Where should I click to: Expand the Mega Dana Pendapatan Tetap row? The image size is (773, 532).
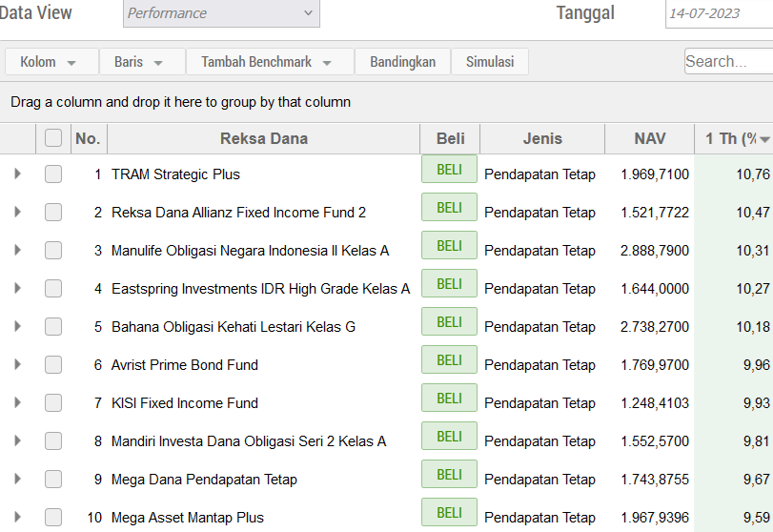pyautogui.click(x=17, y=479)
